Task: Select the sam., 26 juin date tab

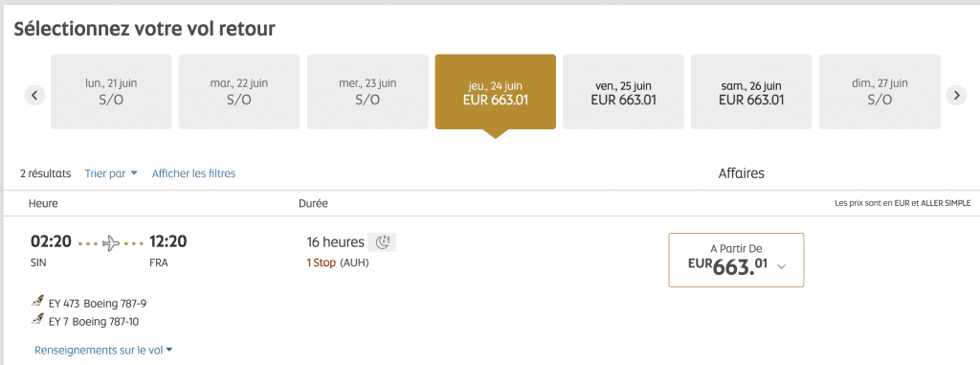Action: coord(751,92)
